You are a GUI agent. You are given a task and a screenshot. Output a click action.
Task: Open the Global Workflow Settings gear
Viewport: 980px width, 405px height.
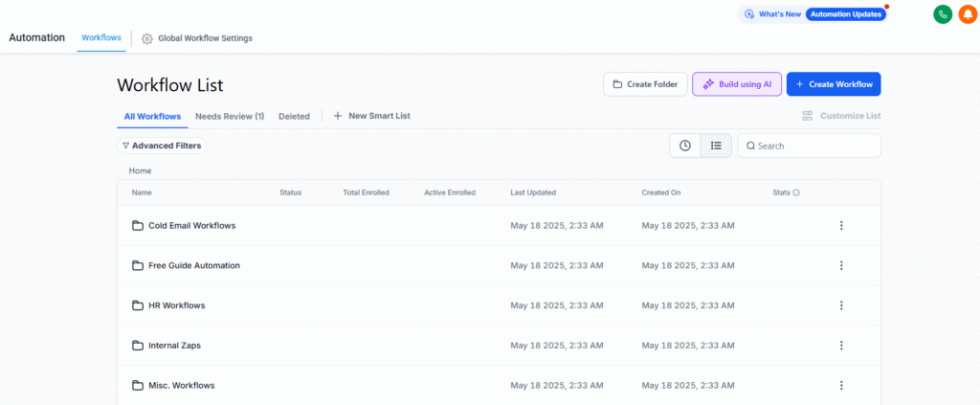[x=147, y=38]
